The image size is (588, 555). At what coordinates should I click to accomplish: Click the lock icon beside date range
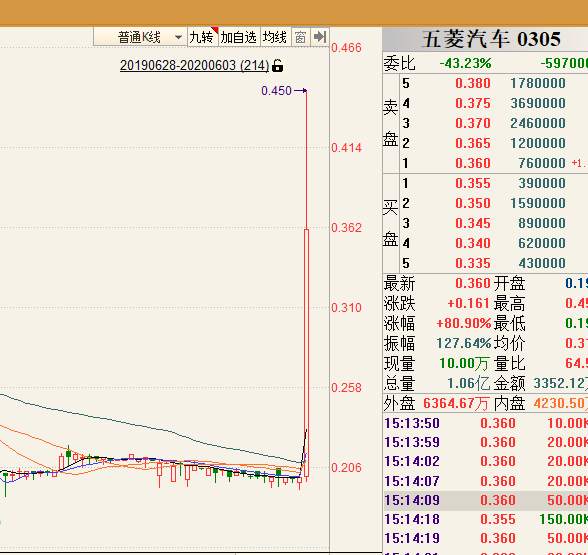(278, 66)
